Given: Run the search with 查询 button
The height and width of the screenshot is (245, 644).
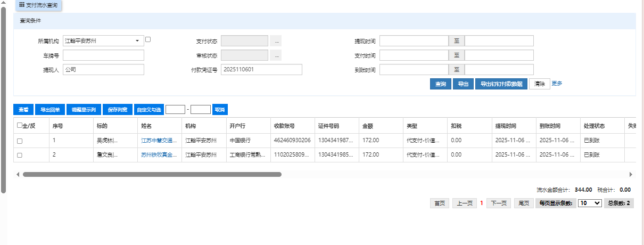Looking at the screenshot, I should 440,84.
